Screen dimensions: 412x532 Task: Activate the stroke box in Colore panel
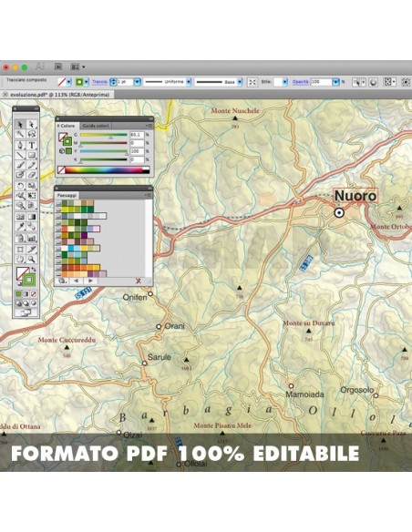click(67, 141)
